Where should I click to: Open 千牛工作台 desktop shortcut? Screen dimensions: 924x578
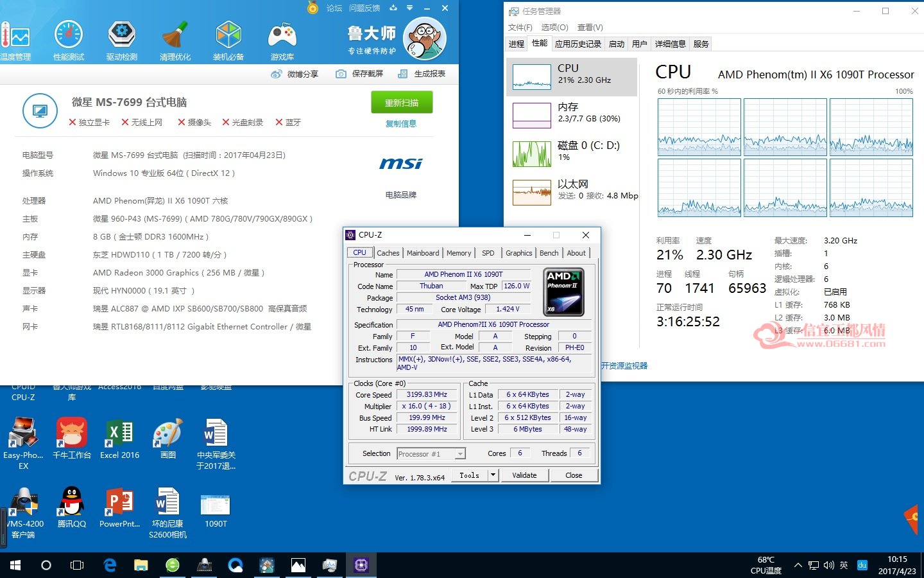(72, 439)
